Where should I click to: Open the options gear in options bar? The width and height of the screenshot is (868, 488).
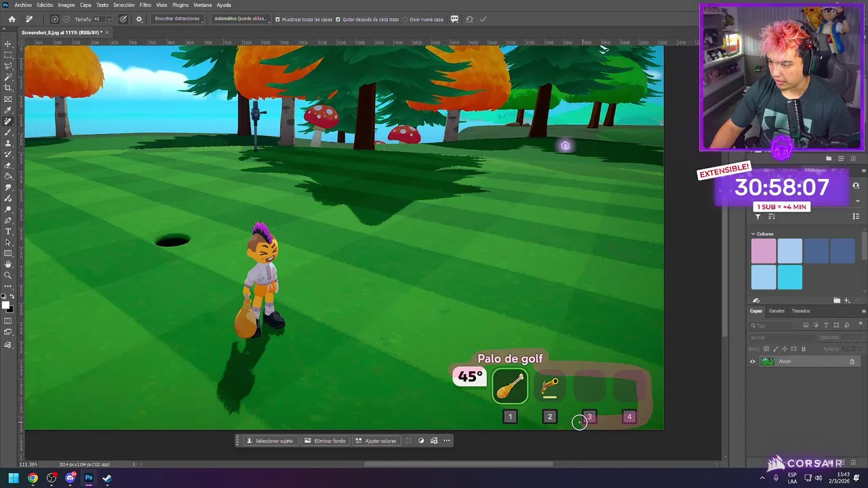click(x=139, y=19)
